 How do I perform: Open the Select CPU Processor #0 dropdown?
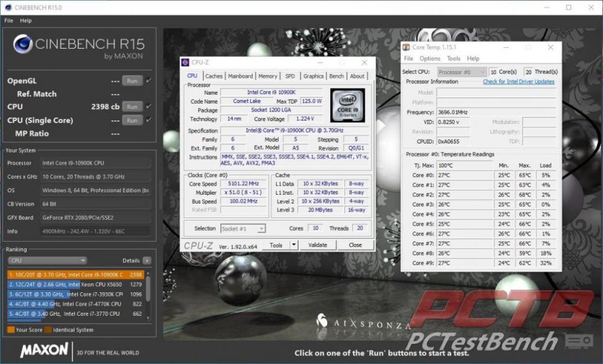pyautogui.click(x=462, y=72)
